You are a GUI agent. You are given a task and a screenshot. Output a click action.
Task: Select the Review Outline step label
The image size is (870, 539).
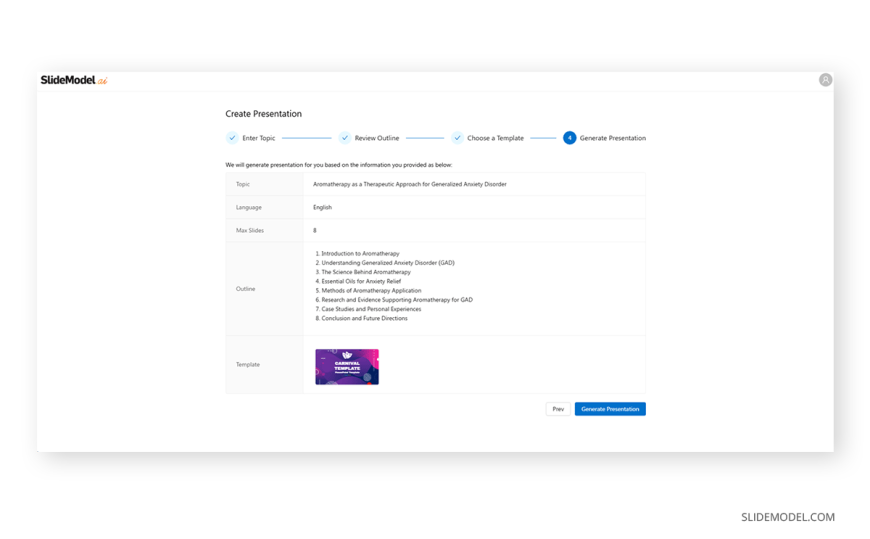[x=376, y=138]
